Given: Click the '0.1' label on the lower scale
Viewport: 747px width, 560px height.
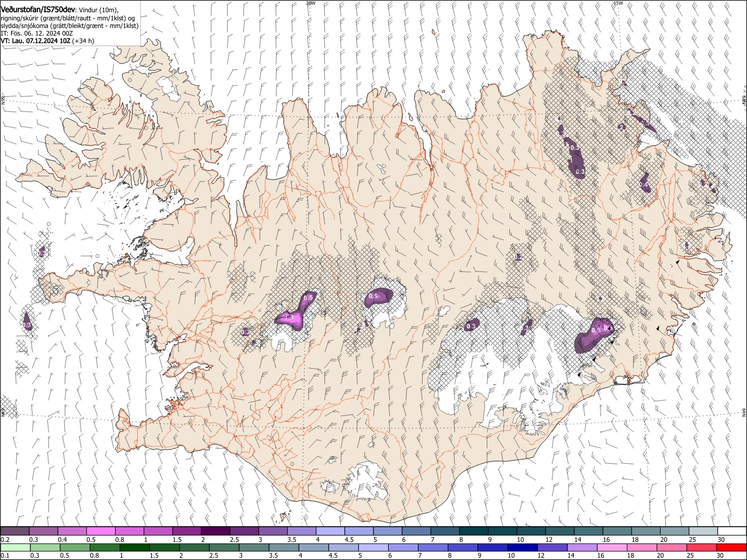Looking at the screenshot, I should tap(5, 555).
